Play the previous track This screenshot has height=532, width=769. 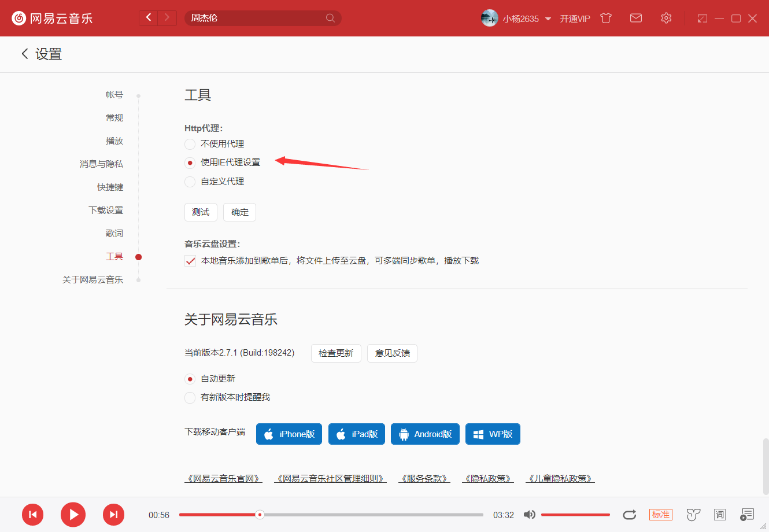click(x=33, y=515)
